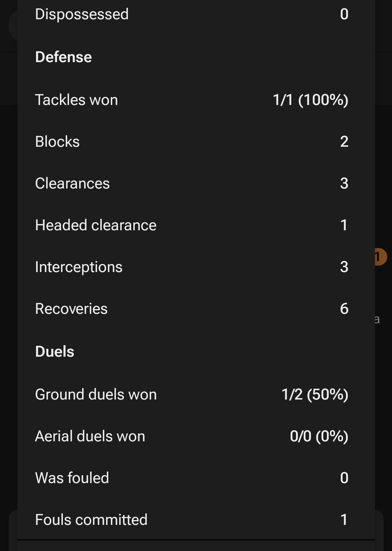The height and width of the screenshot is (551, 392).
Task: Click the Interceptions stat label
Action: (x=79, y=267)
